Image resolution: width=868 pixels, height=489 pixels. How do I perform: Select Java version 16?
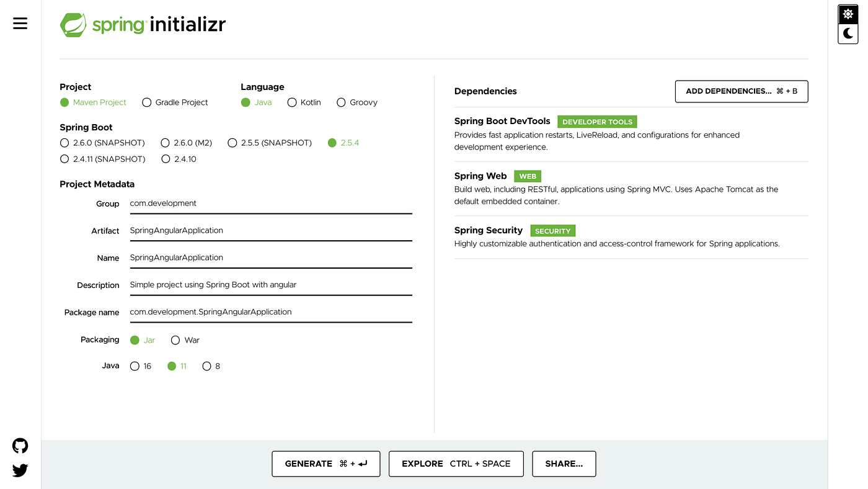141,366
